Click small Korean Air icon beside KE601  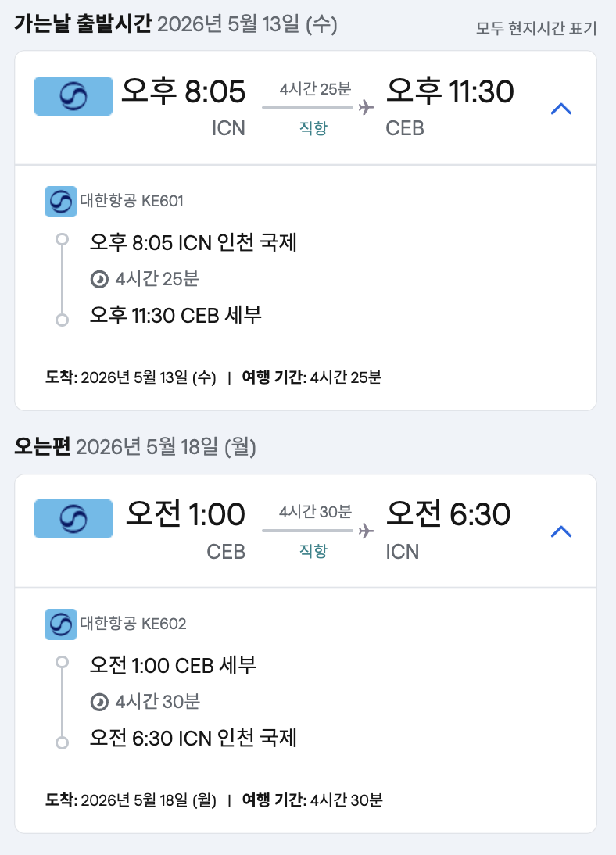click(61, 202)
